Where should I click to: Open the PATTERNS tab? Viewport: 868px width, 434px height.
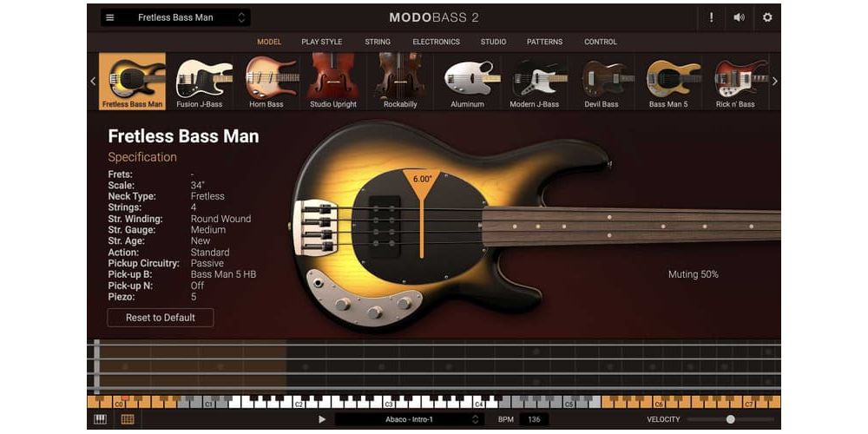pos(545,42)
